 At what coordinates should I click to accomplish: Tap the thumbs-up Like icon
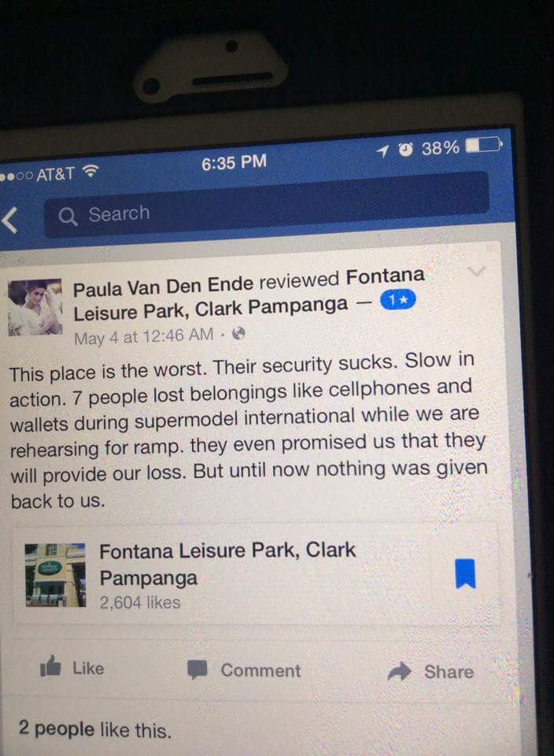[50, 666]
